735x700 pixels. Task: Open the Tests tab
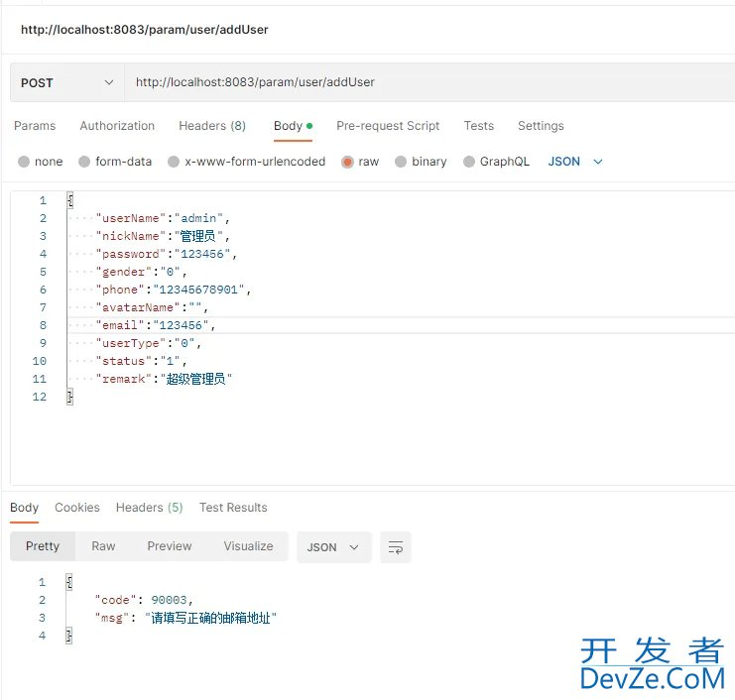pos(479,126)
